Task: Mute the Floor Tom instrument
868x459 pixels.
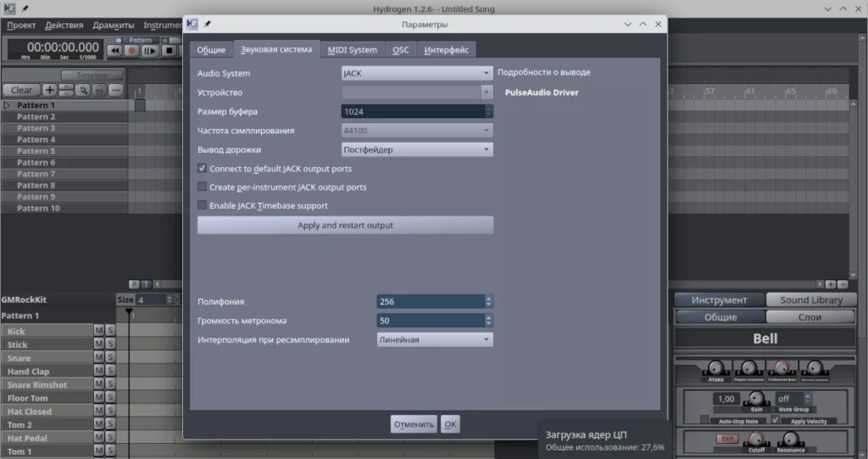Action: pyautogui.click(x=98, y=397)
